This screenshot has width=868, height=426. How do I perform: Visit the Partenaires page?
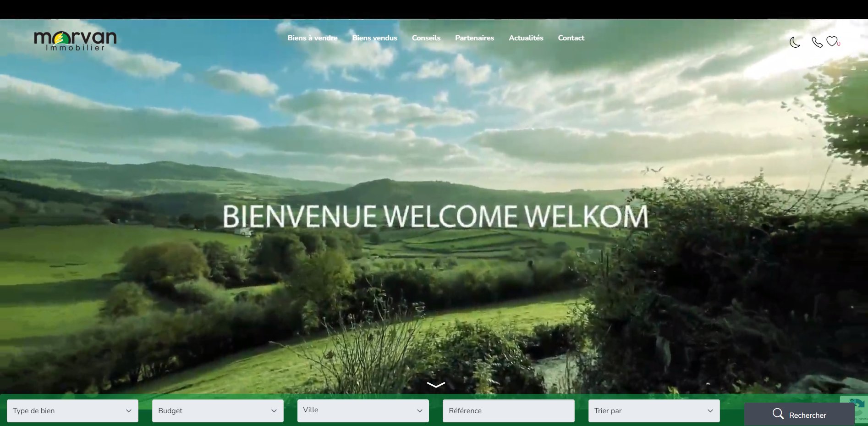[x=474, y=38]
